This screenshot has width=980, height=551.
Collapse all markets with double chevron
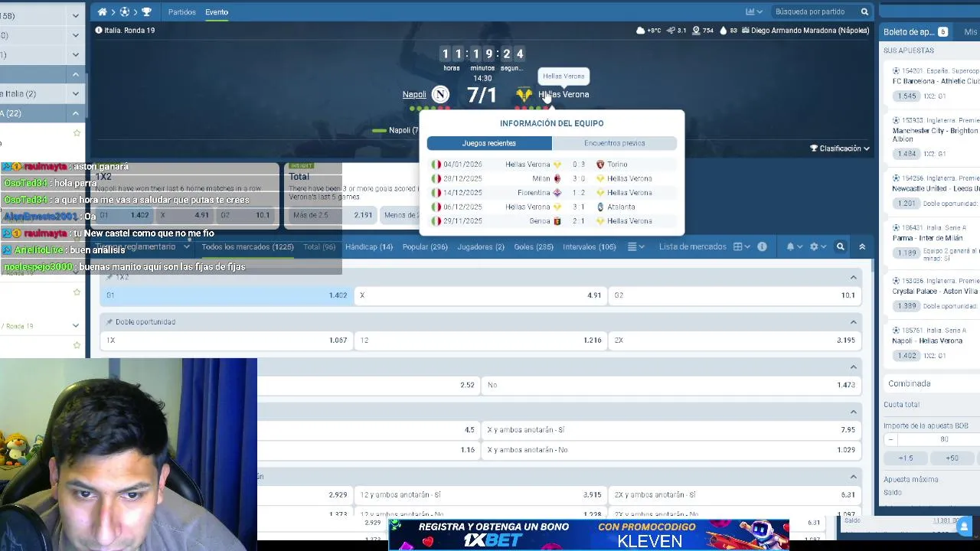pos(862,247)
